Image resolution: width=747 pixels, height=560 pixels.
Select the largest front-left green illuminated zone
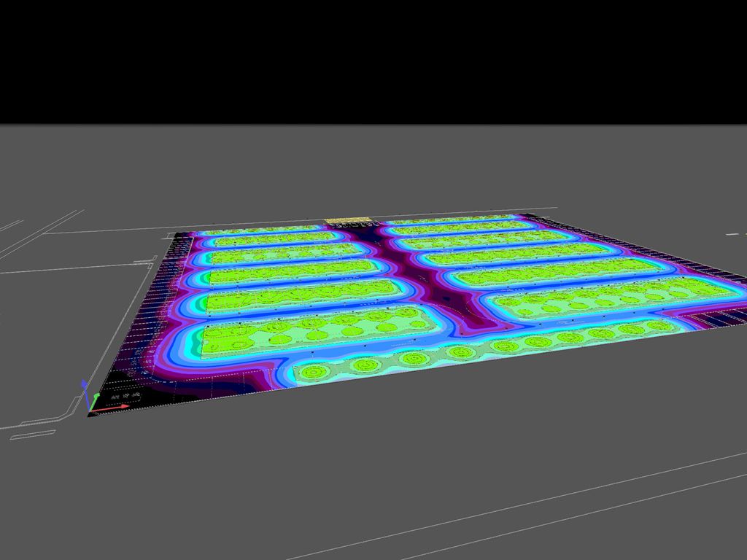click(x=306, y=332)
